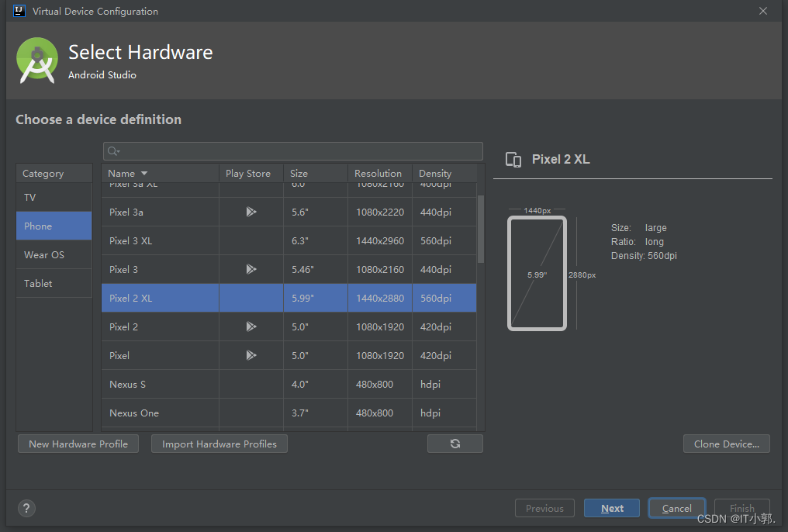The width and height of the screenshot is (788, 532).
Task: Select the Nexus One device row
Action: (x=289, y=413)
